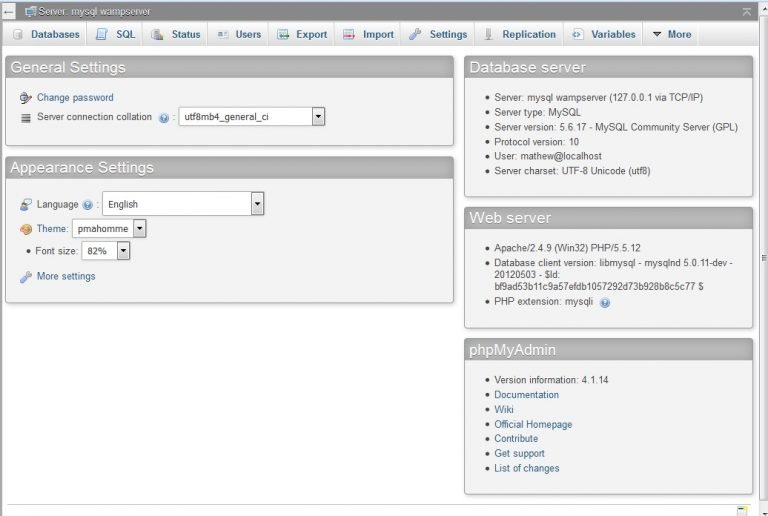Open More settings link
Screen dimensions: 768x516
(x=66, y=276)
